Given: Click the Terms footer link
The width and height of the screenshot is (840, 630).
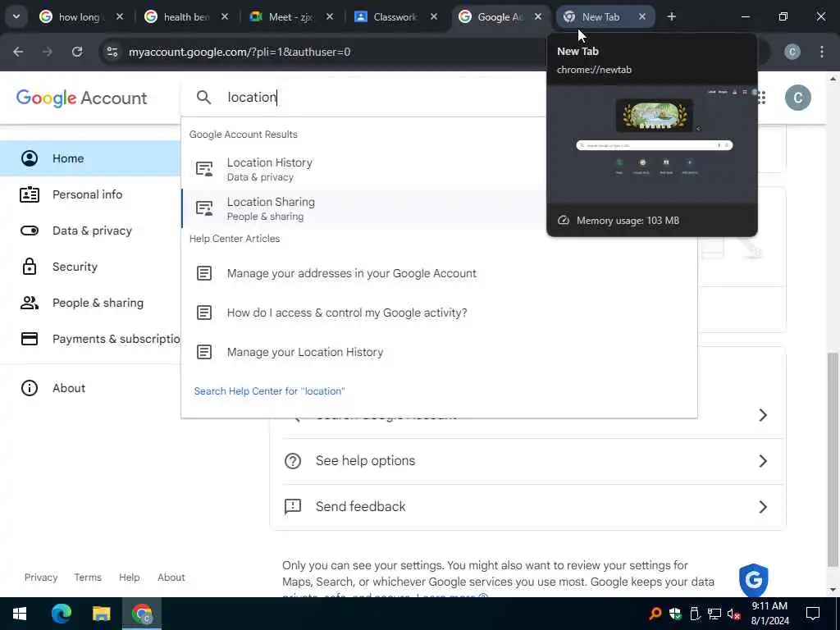Looking at the screenshot, I should pyautogui.click(x=88, y=577).
